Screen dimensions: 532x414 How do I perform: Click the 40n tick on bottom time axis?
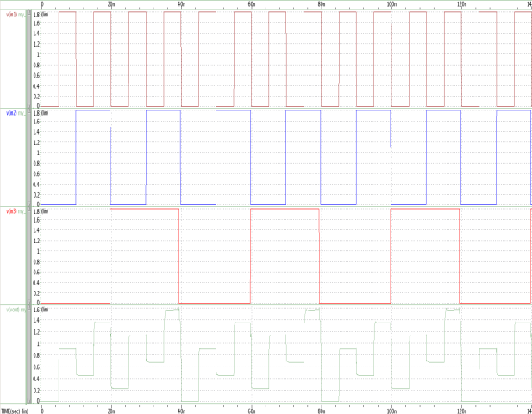182,411
